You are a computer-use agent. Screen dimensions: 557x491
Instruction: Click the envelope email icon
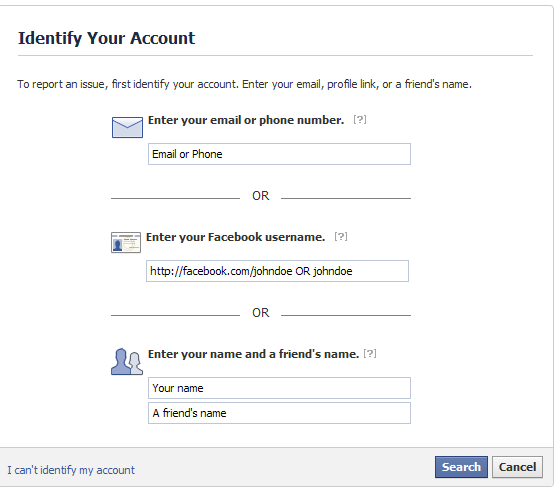127,127
